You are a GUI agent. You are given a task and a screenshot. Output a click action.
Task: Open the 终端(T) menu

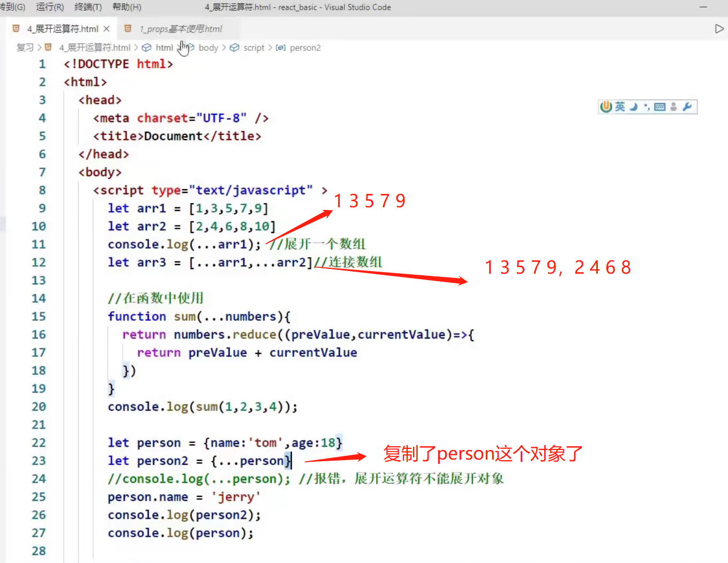tap(88, 7)
